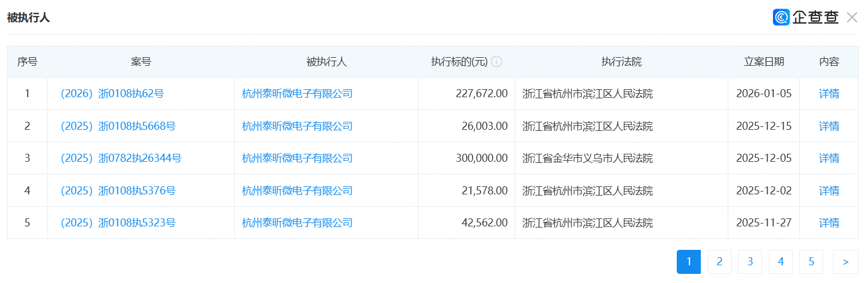View 详情 for the 300,000.00 case

[828, 158]
